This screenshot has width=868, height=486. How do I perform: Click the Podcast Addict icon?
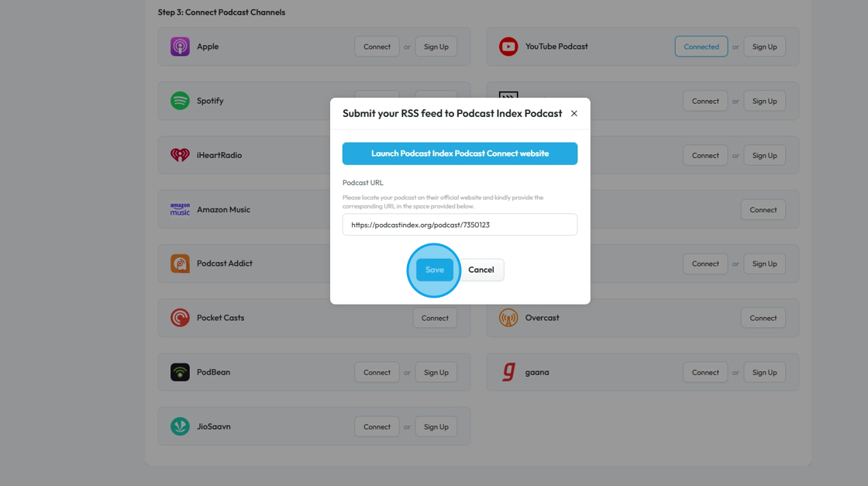pyautogui.click(x=180, y=264)
